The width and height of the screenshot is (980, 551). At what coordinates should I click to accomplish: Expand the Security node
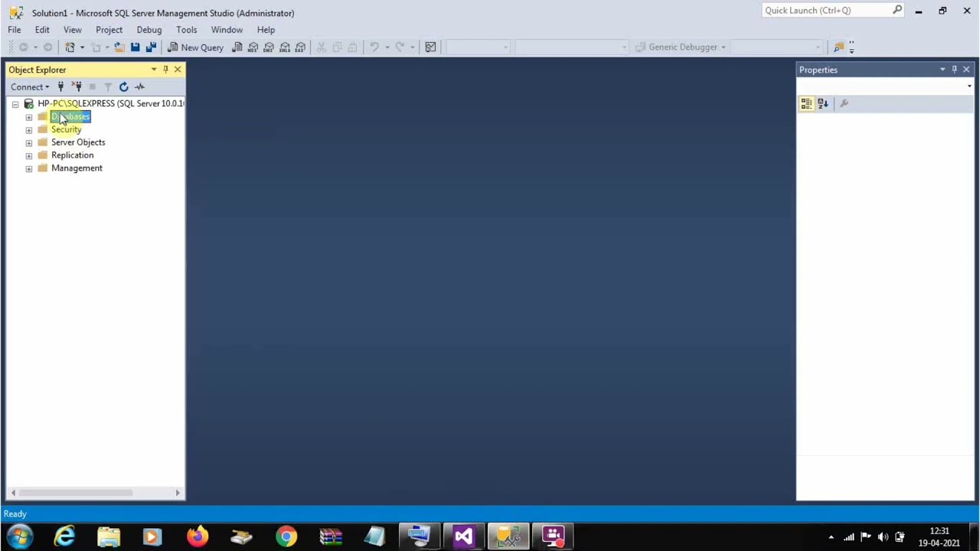pyautogui.click(x=29, y=130)
